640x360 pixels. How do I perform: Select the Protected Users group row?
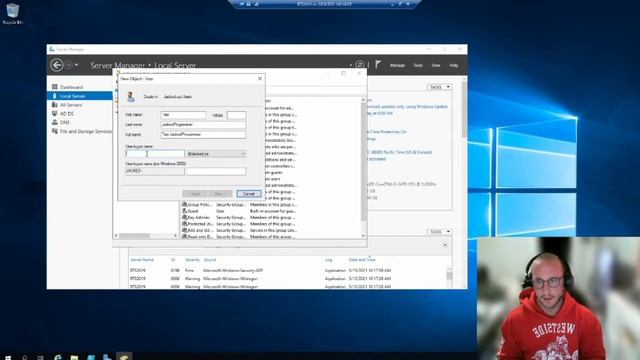(x=240, y=224)
